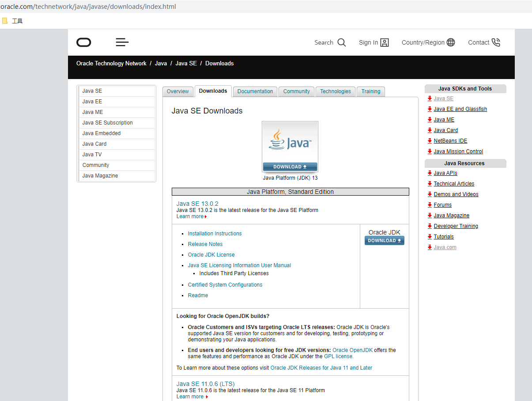Open Developer Training link
Viewport: 532px width, 401px height.
[x=456, y=226]
